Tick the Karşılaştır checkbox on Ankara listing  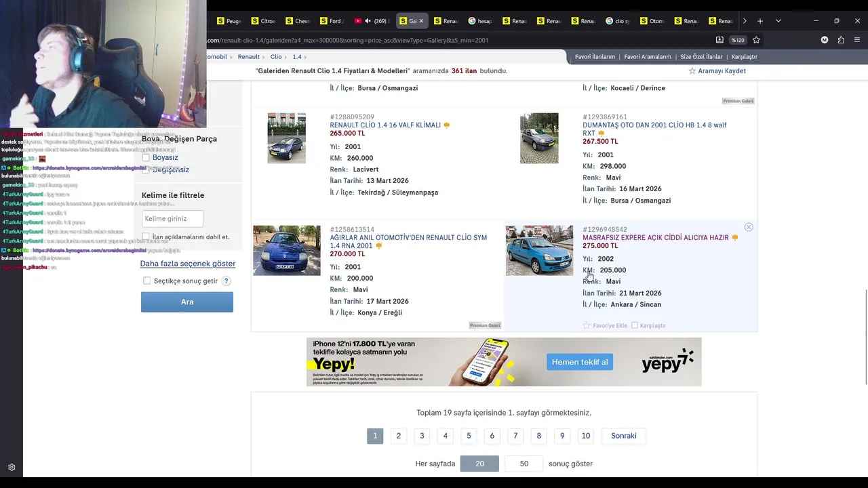click(635, 325)
